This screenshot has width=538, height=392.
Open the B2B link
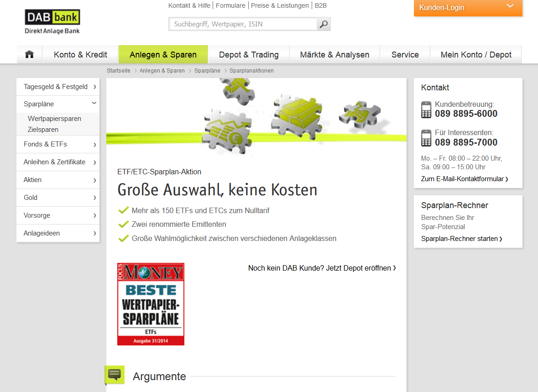click(x=321, y=5)
